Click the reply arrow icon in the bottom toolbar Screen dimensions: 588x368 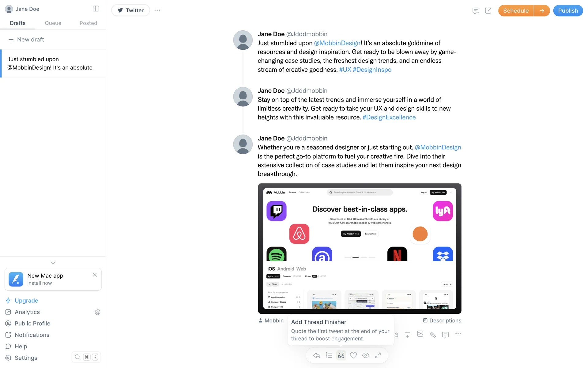coord(317,355)
